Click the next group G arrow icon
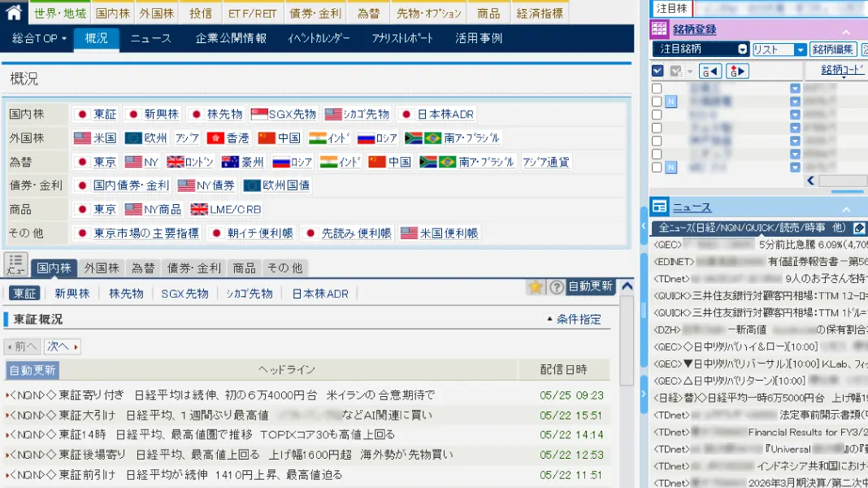 [737, 71]
